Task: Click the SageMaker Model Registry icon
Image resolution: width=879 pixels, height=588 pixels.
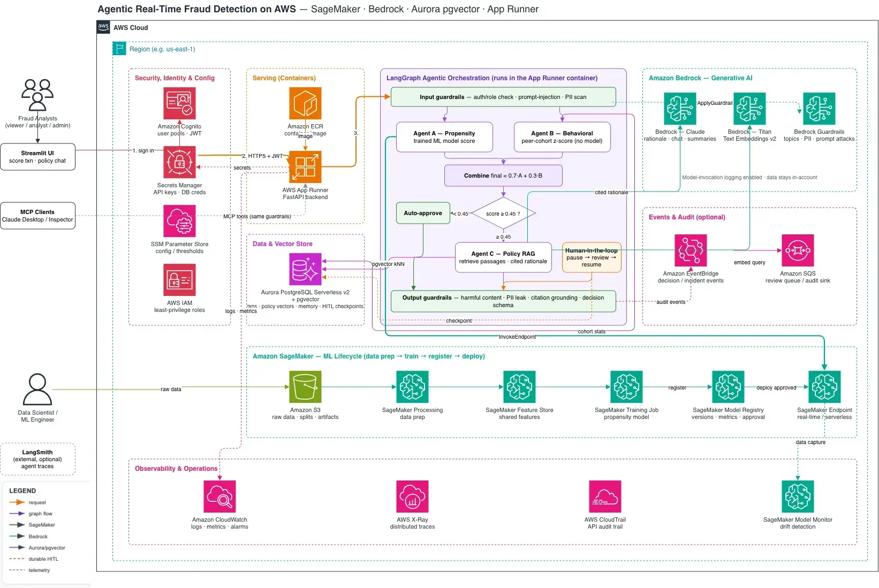Action: click(x=728, y=387)
